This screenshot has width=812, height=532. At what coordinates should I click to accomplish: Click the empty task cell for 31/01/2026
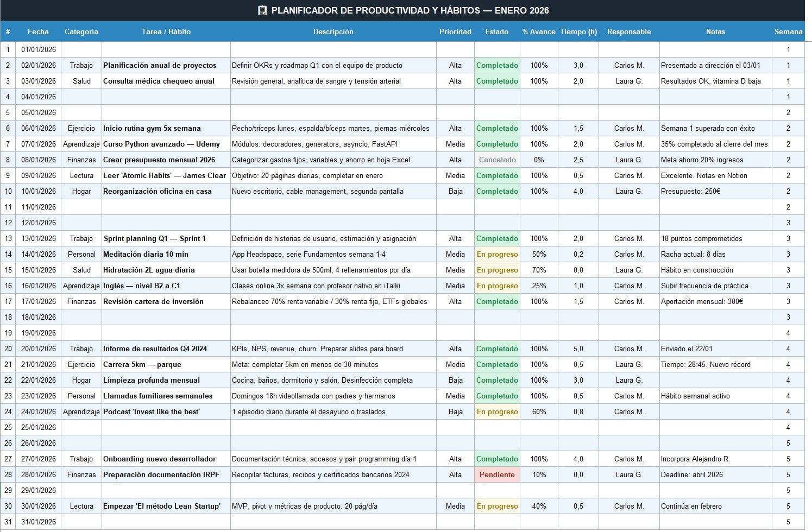pyautogui.click(x=166, y=522)
